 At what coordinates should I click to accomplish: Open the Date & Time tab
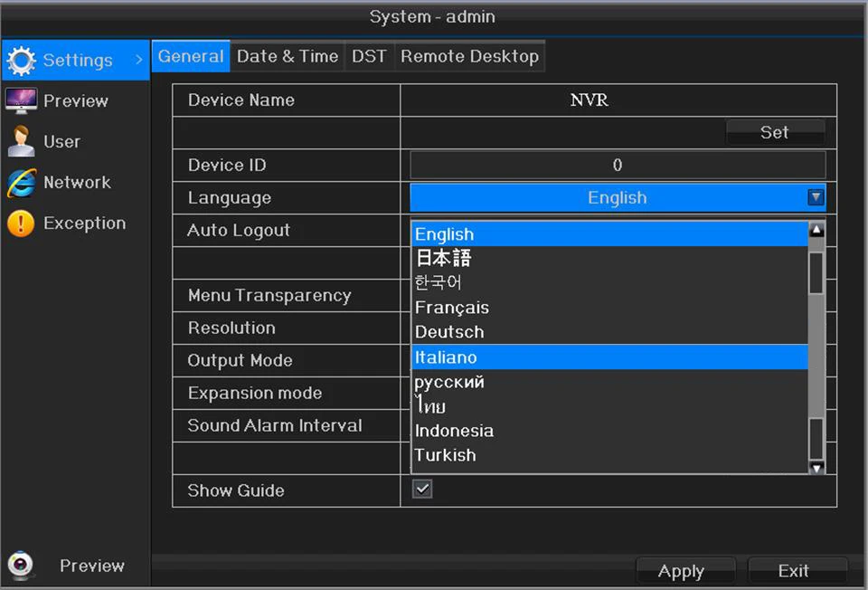click(x=288, y=56)
